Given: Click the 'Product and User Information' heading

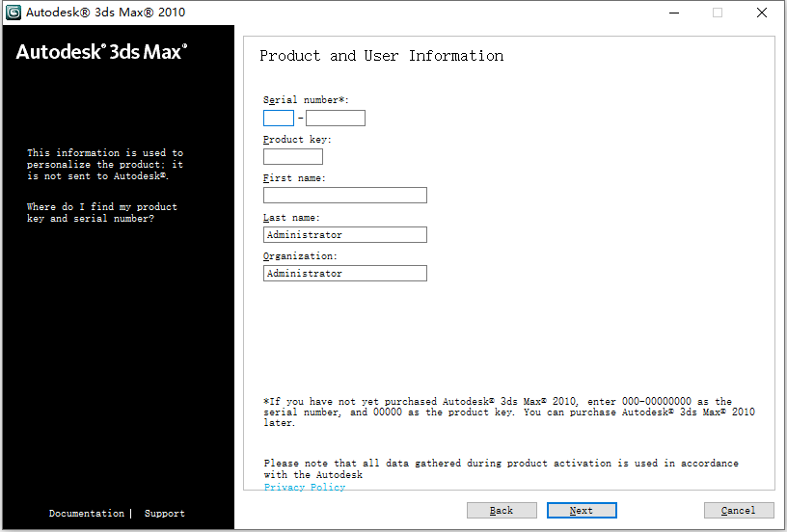Looking at the screenshot, I should coord(382,56).
